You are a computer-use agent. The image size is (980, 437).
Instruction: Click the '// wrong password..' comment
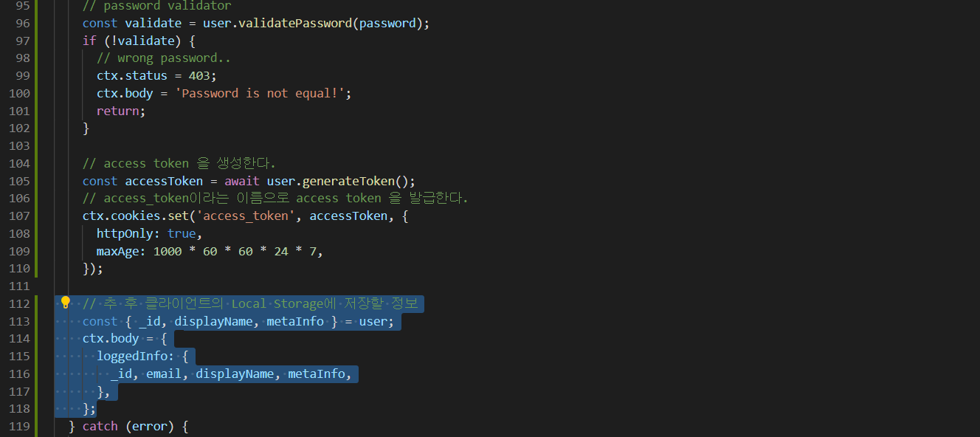pyautogui.click(x=164, y=58)
